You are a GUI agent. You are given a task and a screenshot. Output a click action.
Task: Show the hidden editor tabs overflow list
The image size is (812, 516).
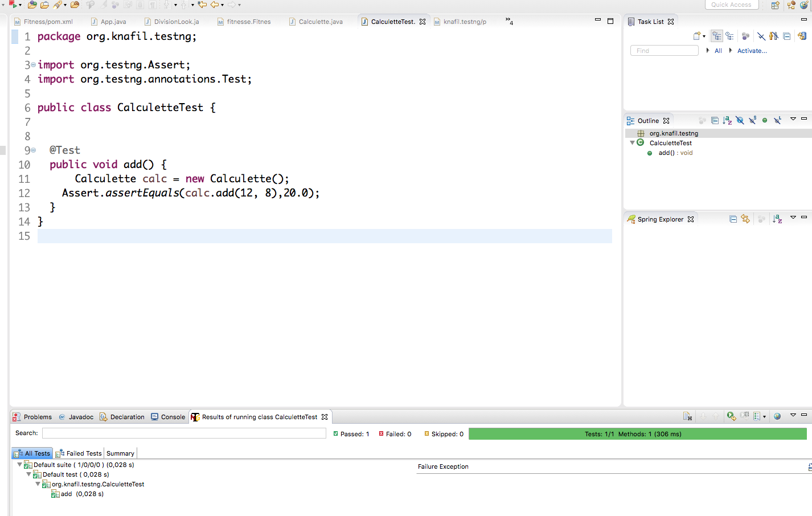[509, 22]
